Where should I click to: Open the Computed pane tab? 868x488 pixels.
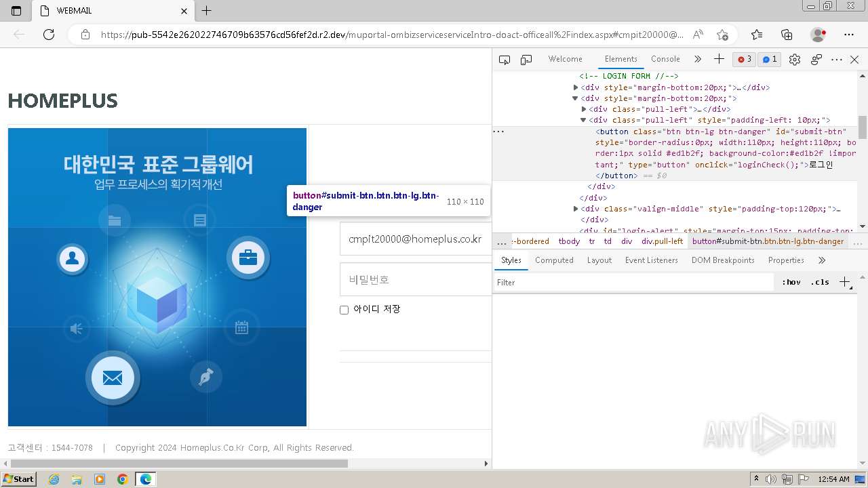tap(554, 260)
